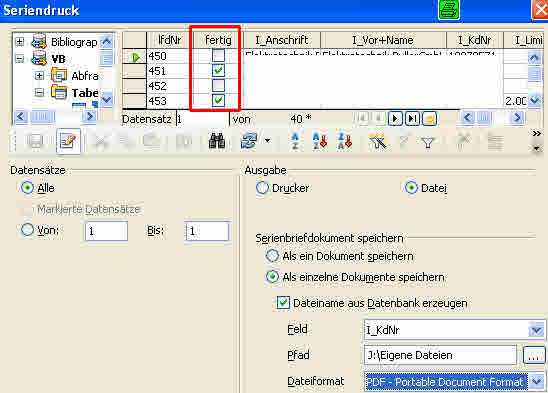Select the Drucker output radio button

coord(262,188)
